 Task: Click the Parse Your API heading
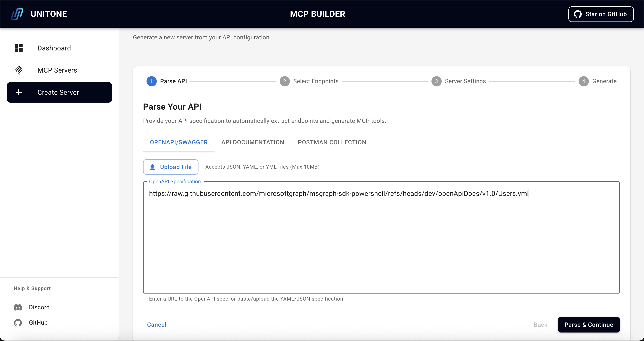click(x=172, y=107)
